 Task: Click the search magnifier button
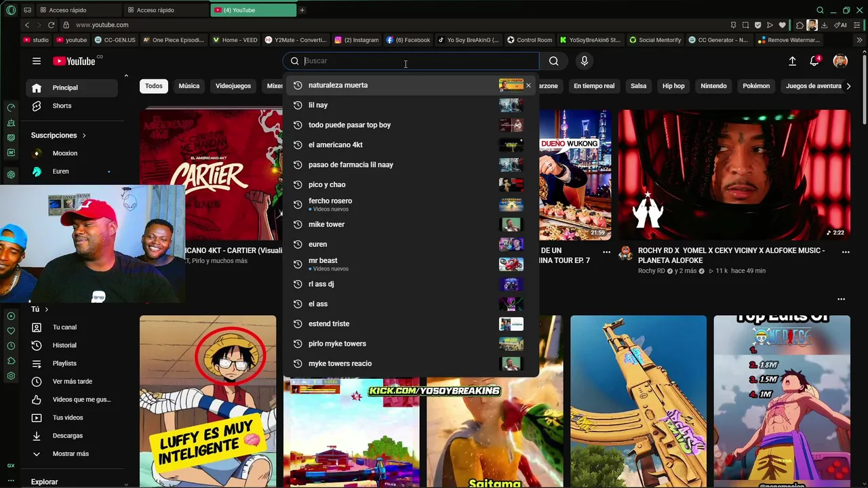coord(554,61)
